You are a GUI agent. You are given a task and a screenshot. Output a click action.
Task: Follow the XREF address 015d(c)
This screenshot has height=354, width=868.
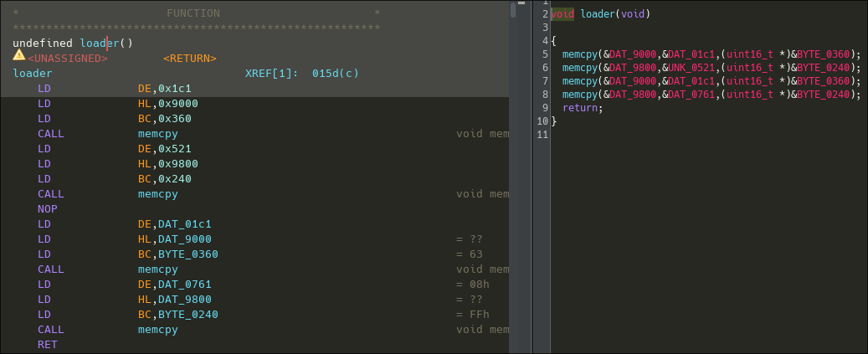[335, 74]
